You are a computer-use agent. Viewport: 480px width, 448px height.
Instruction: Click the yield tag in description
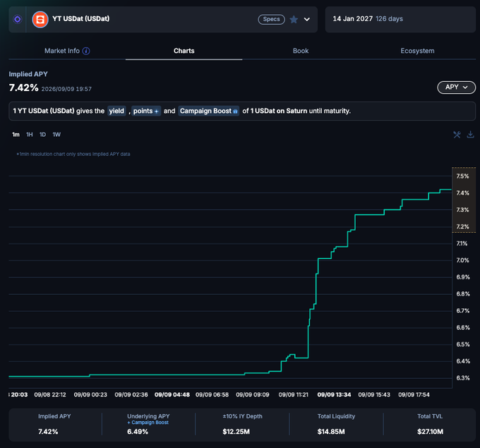click(116, 111)
